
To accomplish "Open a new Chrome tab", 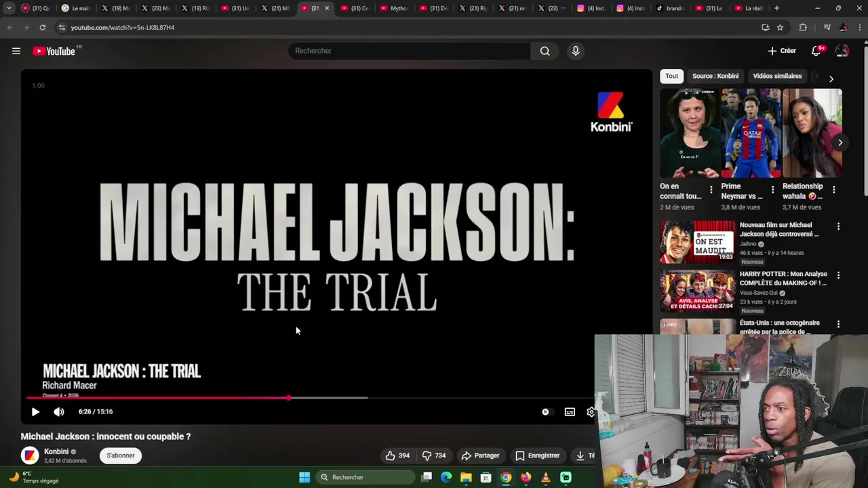I will [x=776, y=8].
